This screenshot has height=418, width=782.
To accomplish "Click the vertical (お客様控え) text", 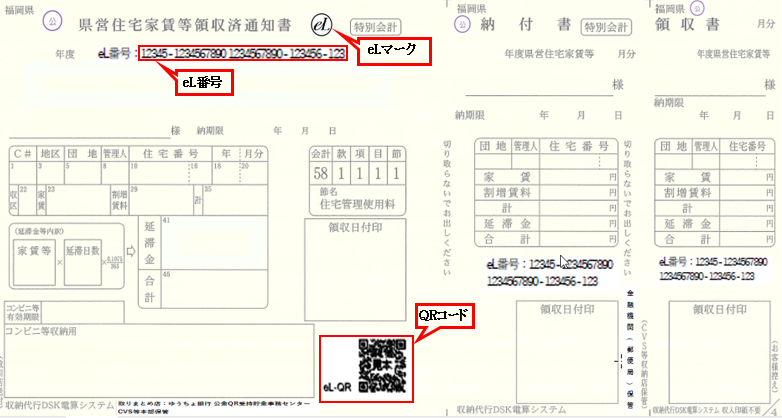I will tap(774, 366).
